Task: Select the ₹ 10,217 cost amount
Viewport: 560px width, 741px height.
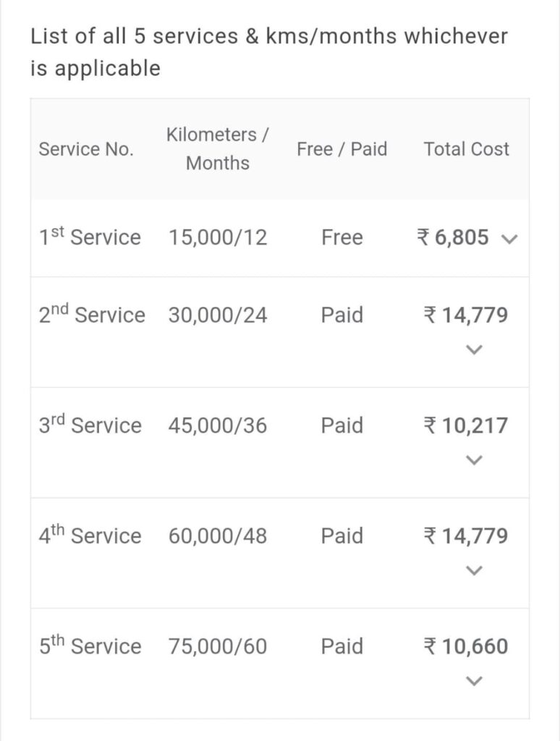Action: pos(466,425)
